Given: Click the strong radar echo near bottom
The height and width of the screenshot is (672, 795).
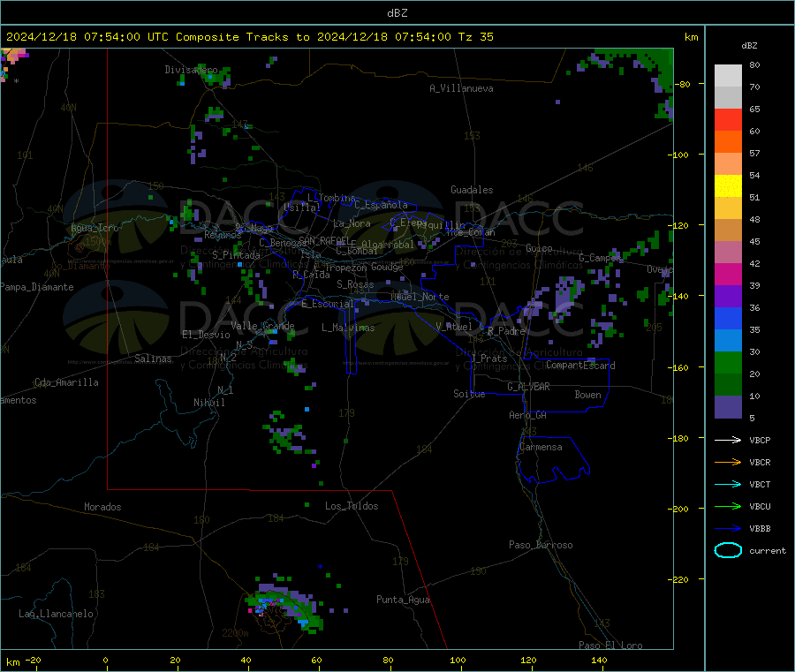Looking at the screenshot, I should pos(284,607).
